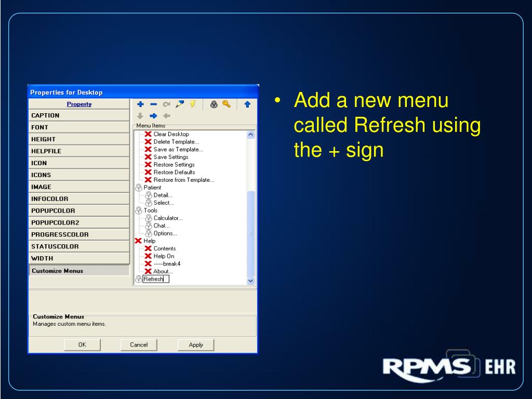This screenshot has width=532, height=399.
Task: Click the Menu Items scrollbar thumb
Action: pos(251,233)
